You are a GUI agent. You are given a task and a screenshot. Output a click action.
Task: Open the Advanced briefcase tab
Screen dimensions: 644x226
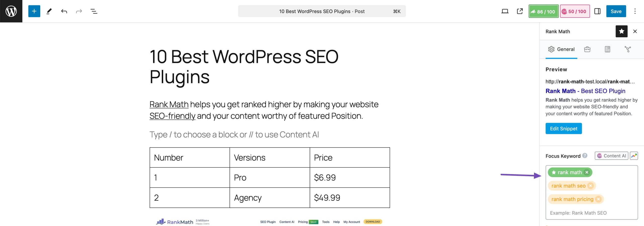pos(587,49)
